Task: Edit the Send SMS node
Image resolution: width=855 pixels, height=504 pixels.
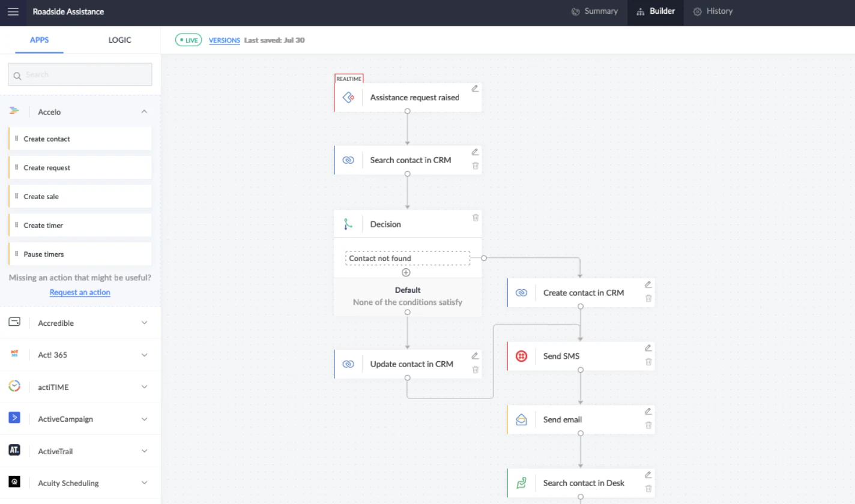Action: (x=648, y=348)
